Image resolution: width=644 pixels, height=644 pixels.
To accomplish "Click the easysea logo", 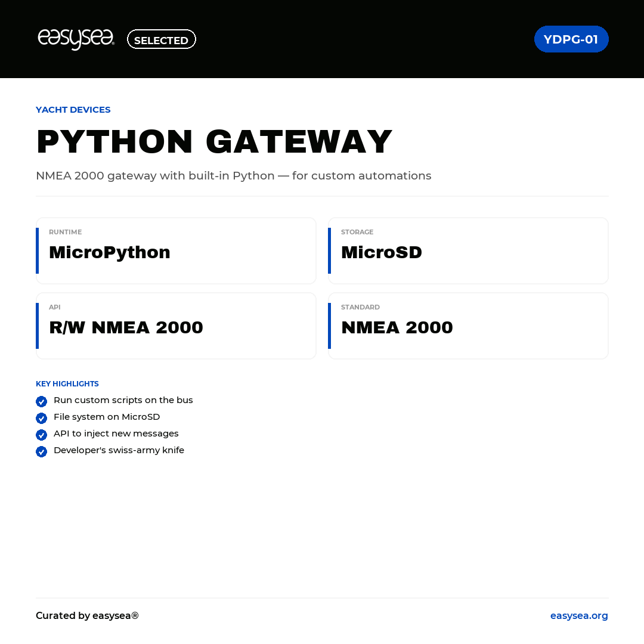I will tap(76, 39).
